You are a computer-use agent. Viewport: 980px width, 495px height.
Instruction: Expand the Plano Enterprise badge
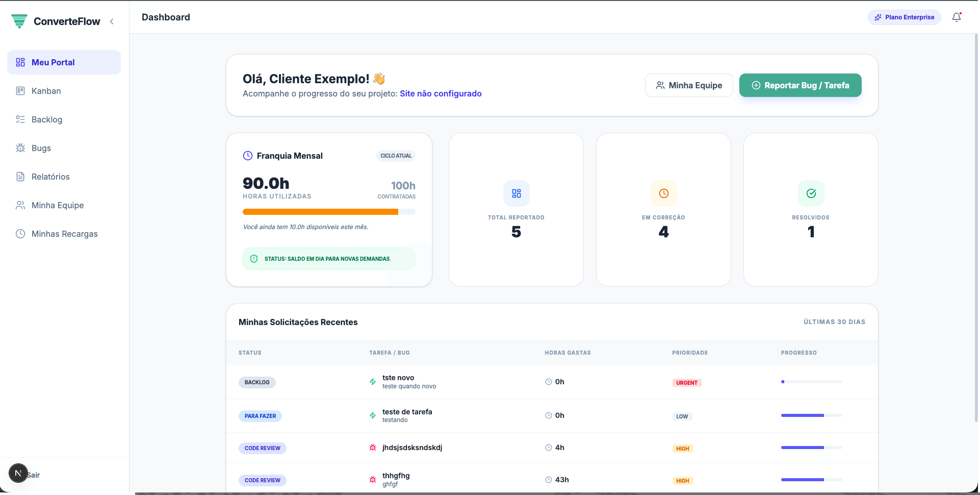point(904,17)
